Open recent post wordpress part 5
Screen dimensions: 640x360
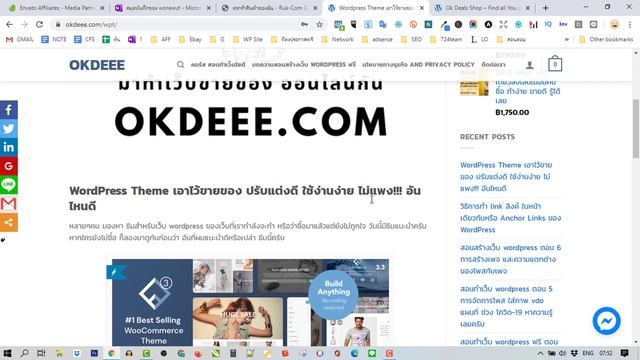[506, 306]
